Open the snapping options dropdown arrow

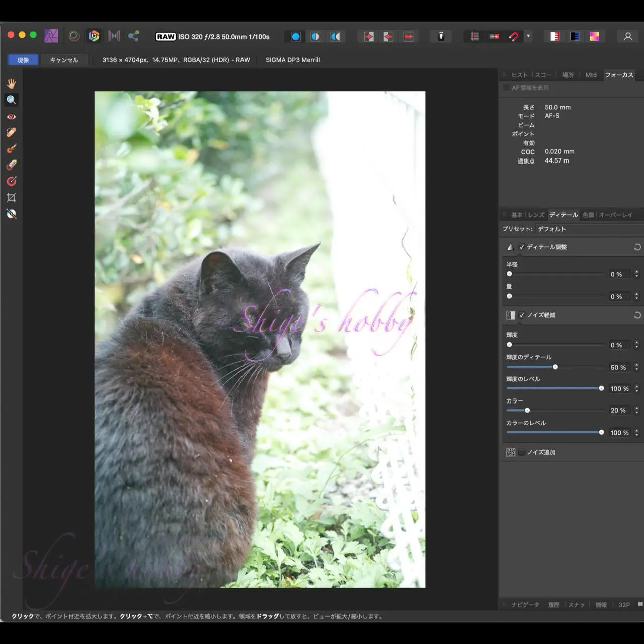[528, 36]
